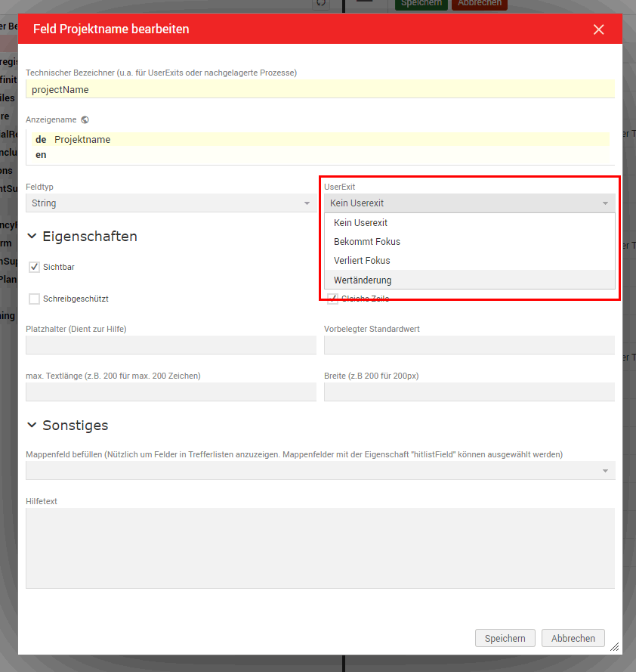Click the Feldtyp dropdown arrow
This screenshot has height=672, width=636.
(307, 203)
